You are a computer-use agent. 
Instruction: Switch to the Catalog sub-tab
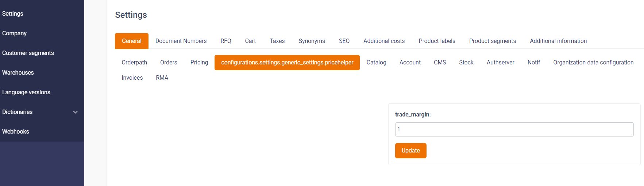click(376, 63)
